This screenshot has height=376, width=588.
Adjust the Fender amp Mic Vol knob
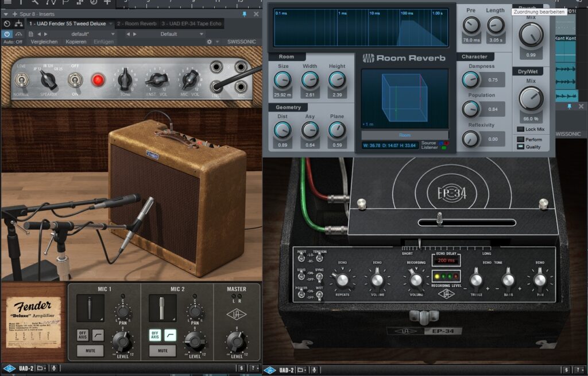(189, 79)
